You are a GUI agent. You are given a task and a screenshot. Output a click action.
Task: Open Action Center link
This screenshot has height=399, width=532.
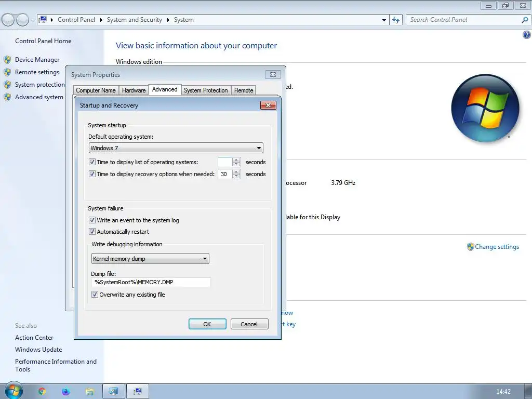[x=34, y=338]
